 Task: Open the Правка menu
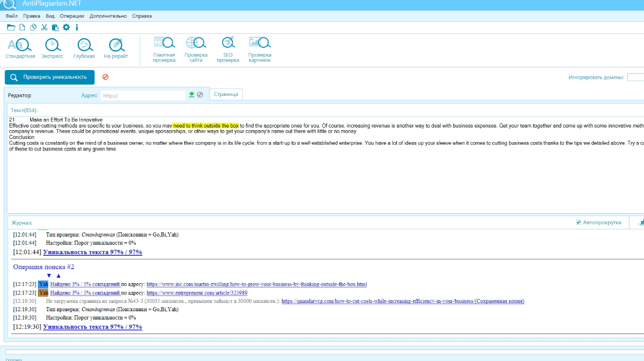point(32,16)
